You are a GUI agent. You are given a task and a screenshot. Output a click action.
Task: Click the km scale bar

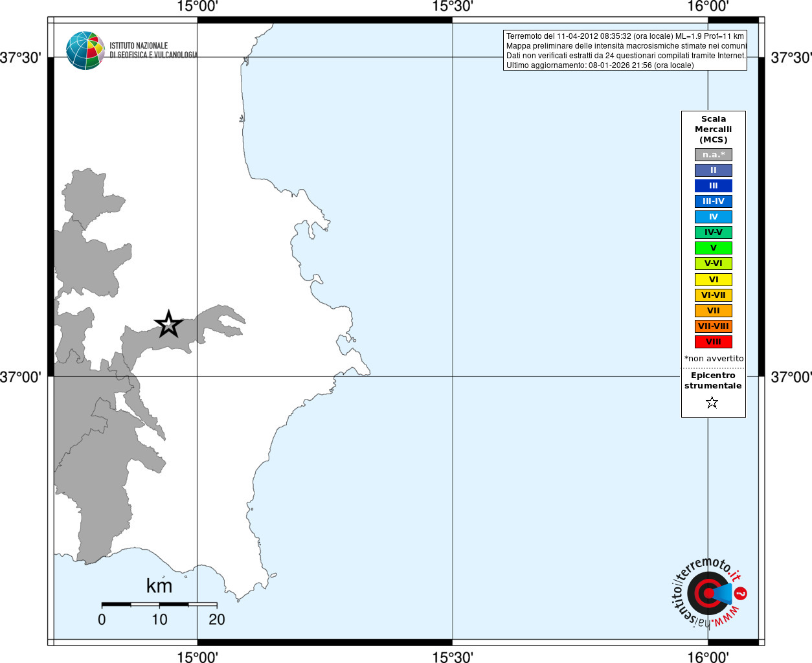(x=159, y=604)
